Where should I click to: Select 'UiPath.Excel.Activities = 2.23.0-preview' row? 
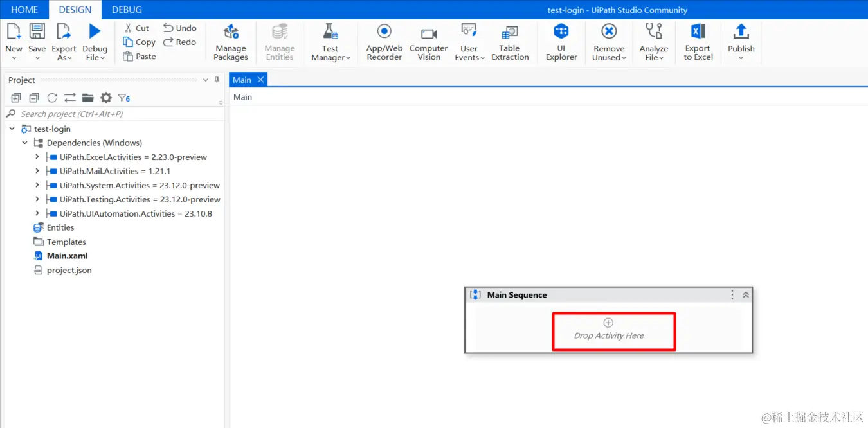click(x=133, y=157)
